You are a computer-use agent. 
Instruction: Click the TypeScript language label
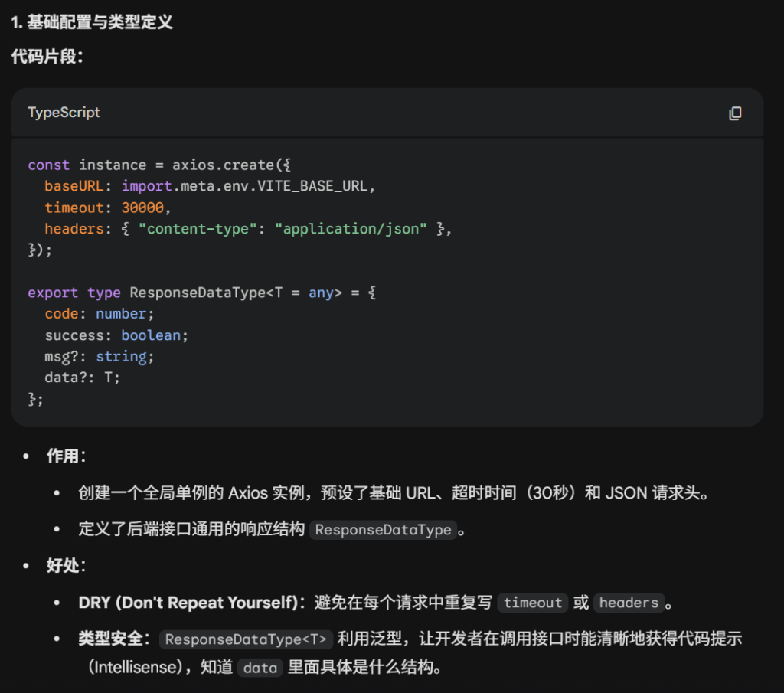(x=64, y=113)
